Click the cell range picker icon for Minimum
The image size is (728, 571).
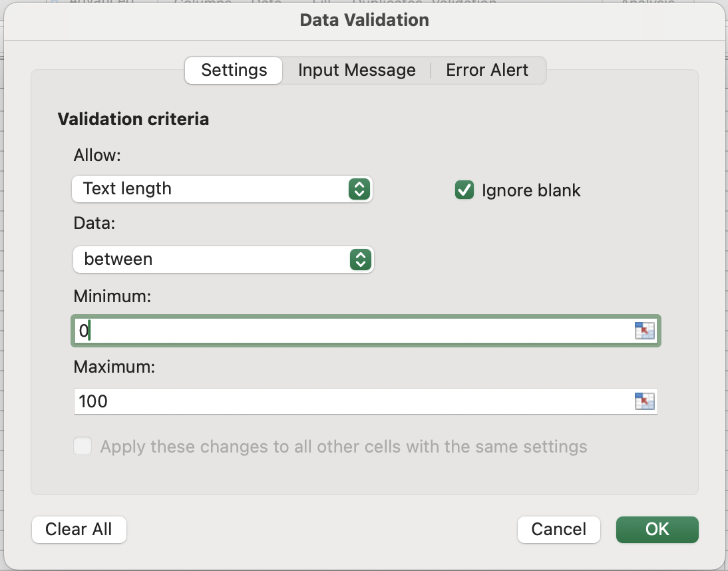pyautogui.click(x=644, y=331)
